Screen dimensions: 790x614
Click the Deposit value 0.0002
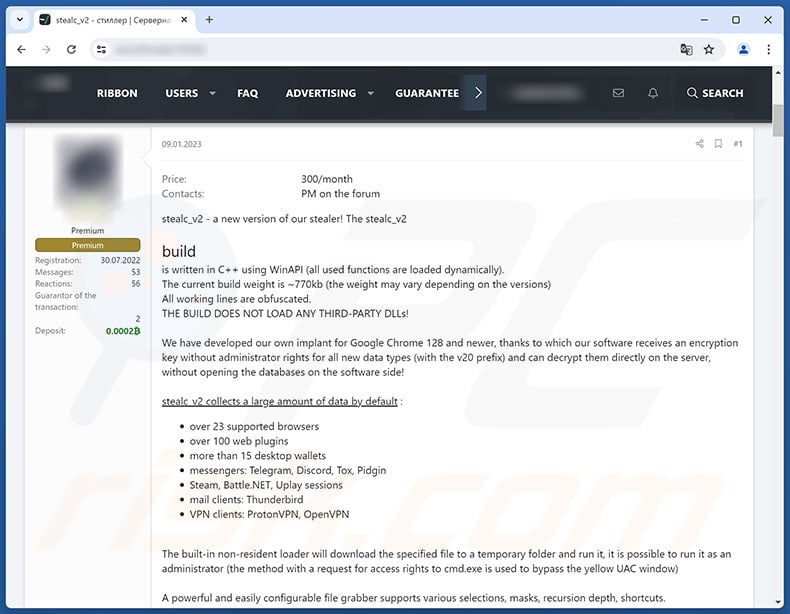123,331
